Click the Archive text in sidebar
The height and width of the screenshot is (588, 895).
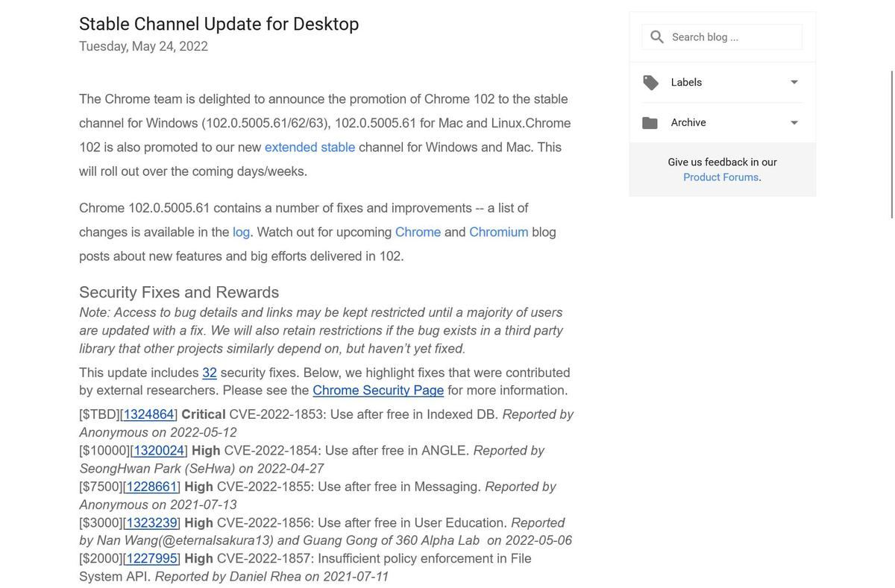pyautogui.click(x=688, y=123)
